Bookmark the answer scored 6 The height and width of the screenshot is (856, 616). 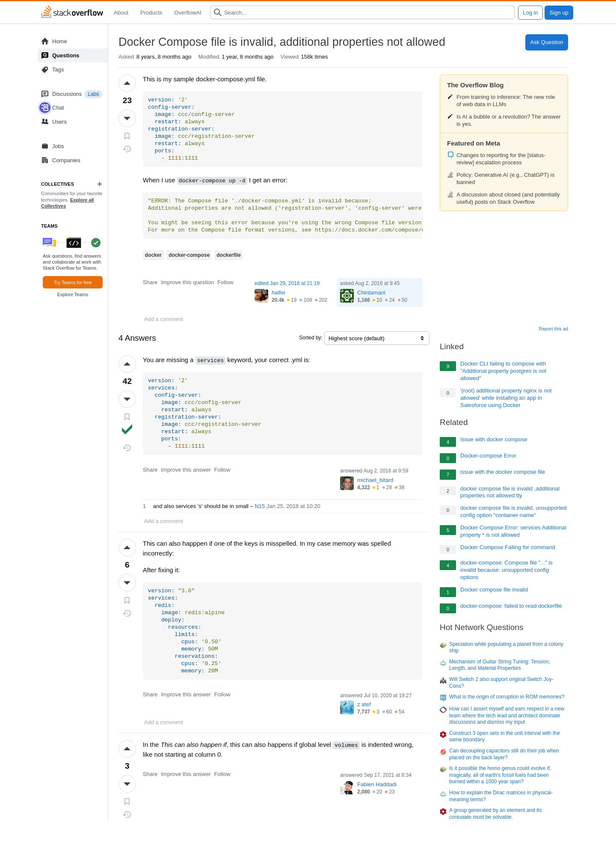127,600
